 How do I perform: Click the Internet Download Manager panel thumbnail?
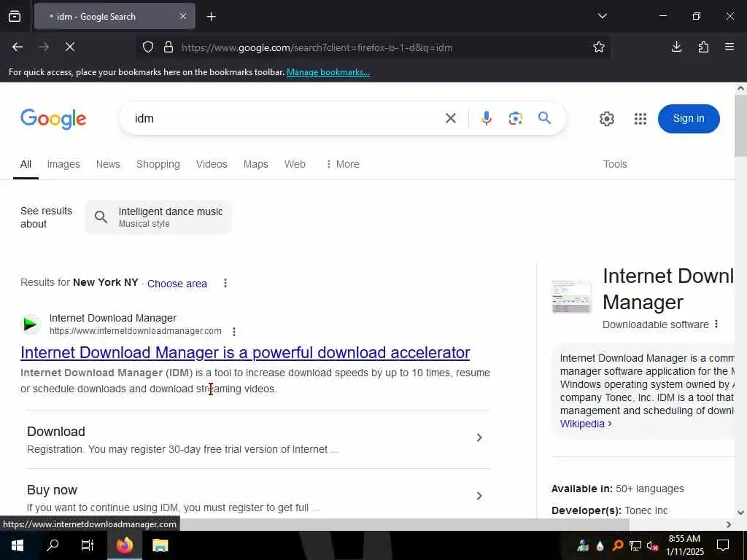click(571, 296)
